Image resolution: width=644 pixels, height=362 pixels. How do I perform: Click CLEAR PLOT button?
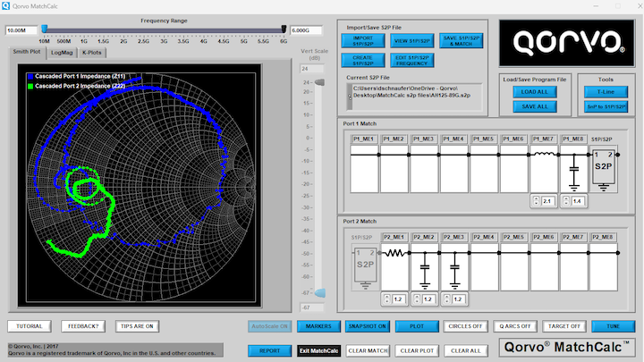pos(417,351)
